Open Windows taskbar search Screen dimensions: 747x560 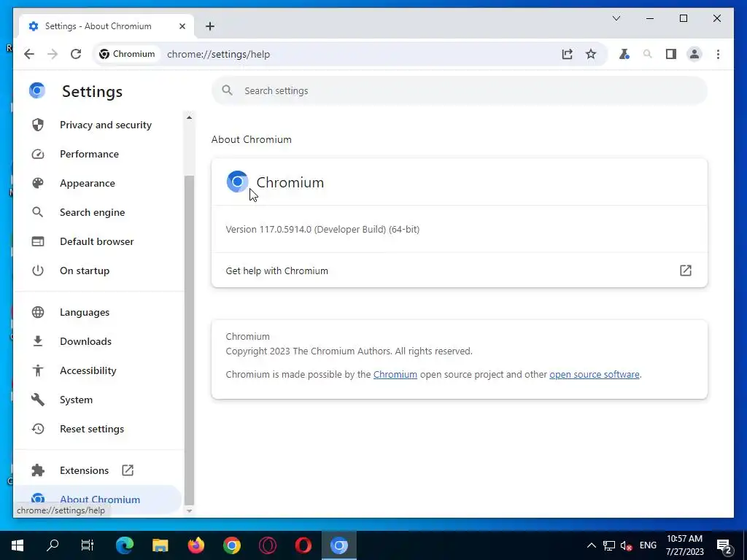point(53,545)
